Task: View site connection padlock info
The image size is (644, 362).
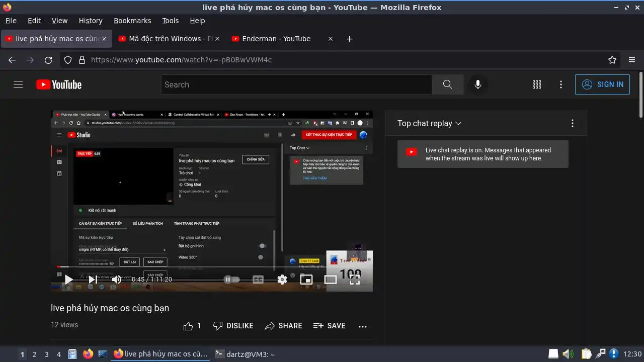Action: click(82, 60)
